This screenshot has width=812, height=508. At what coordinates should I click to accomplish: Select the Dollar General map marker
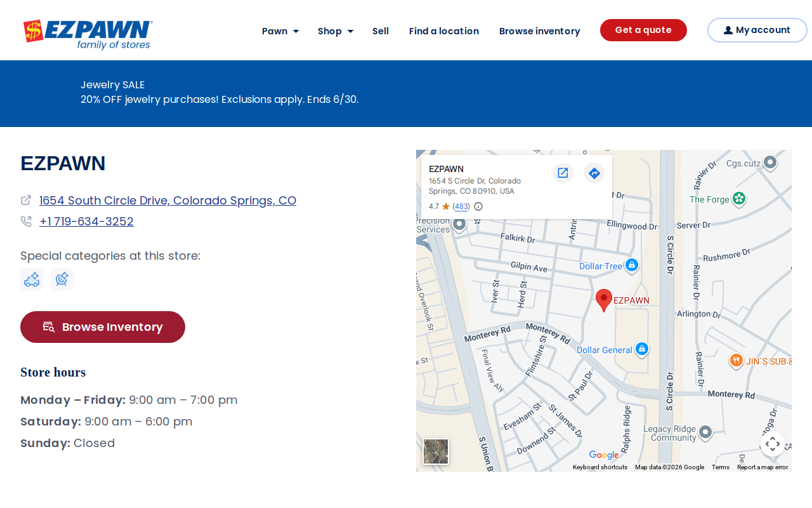[641, 349]
